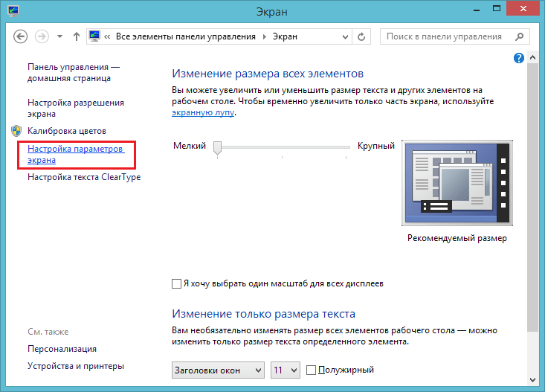Open the recent locations dropdown arrow
545x392 pixels.
(x=59, y=36)
